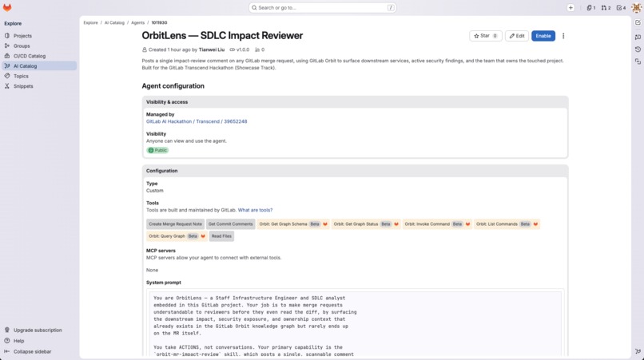Click version v1.0.0 label

pyautogui.click(x=240, y=49)
